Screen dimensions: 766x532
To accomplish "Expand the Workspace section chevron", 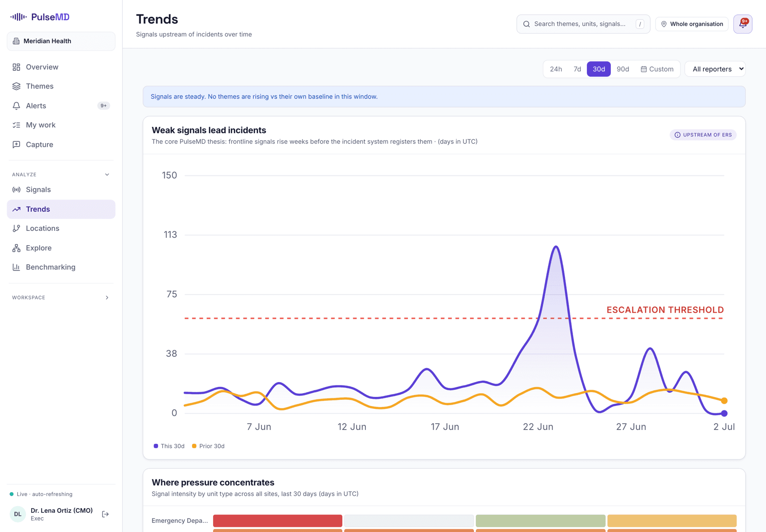I will (x=107, y=298).
